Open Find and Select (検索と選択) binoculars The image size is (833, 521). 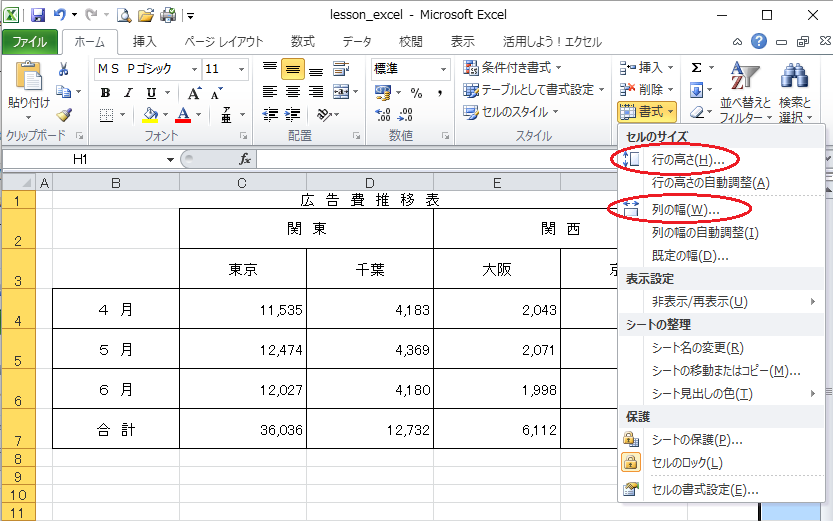click(795, 92)
